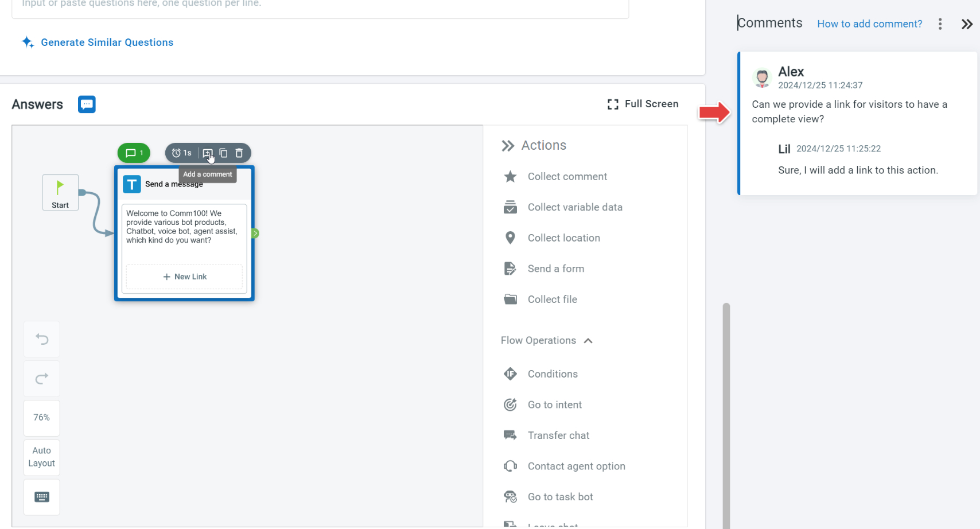
Task: Click the Send a message node title
Action: (174, 184)
